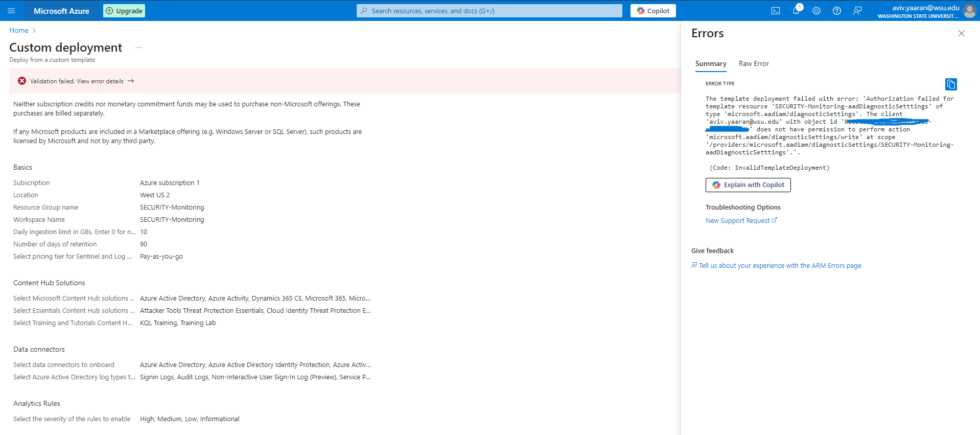980x435 pixels.
Task: Click the Workspace Name SECURITY-Monitoring value
Action: (x=172, y=220)
